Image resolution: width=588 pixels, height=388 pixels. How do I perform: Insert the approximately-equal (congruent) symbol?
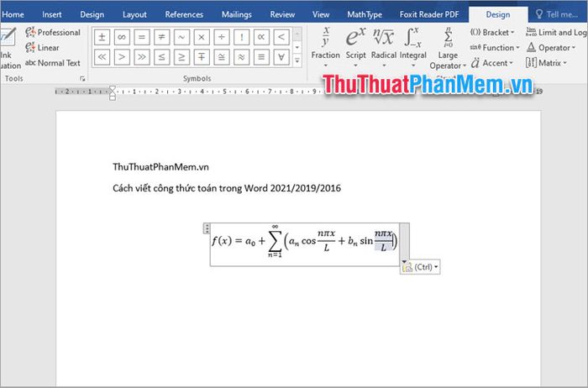[221, 57]
